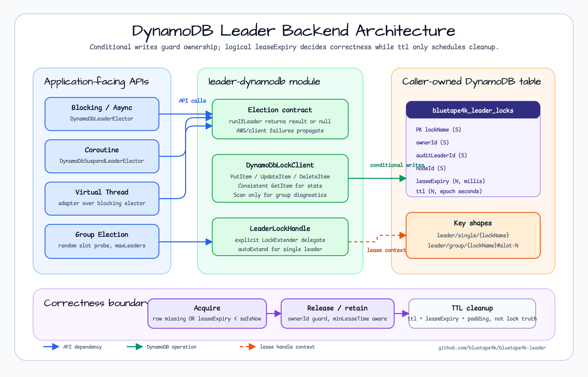The width and height of the screenshot is (588, 377).
Task: Click 'explicit LockExtender delegate' line
Action: coord(280,240)
